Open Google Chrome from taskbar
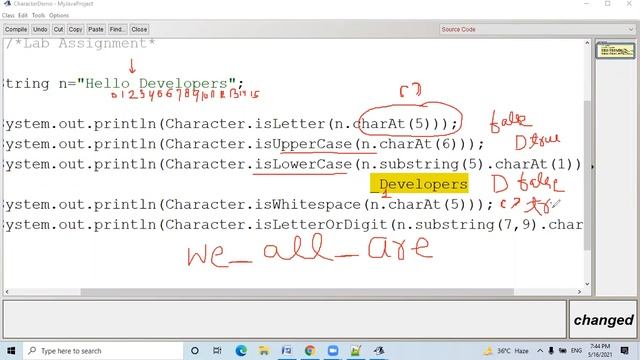This screenshot has width=640, height=360. pyautogui.click(x=310, y=351)
